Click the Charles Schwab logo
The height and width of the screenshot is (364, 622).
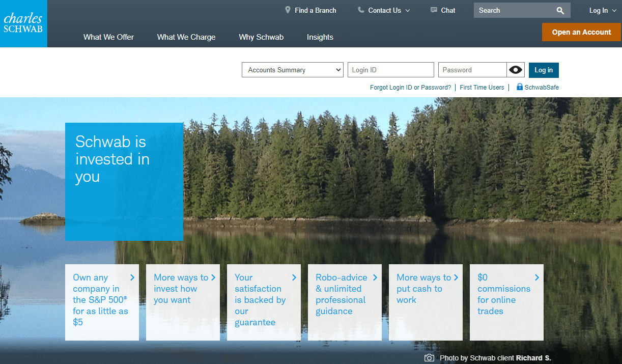coord(23,23)
